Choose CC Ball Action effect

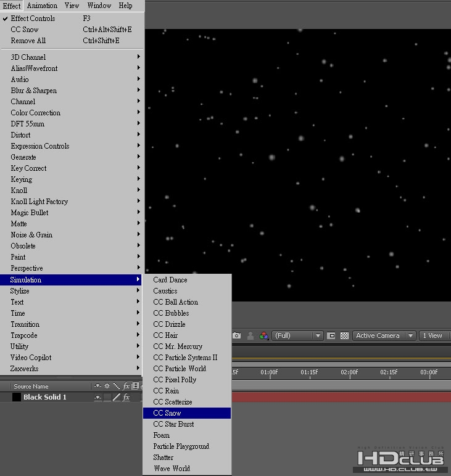(187, 302)
